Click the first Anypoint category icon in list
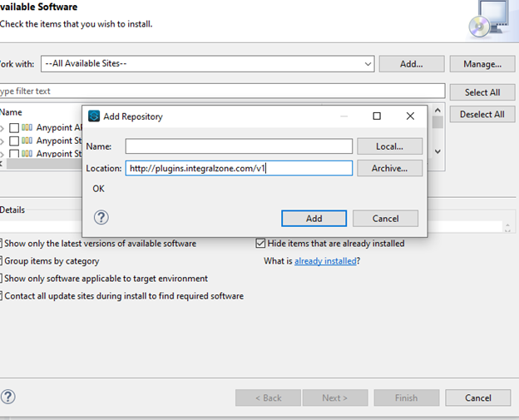 pos(27,128)
